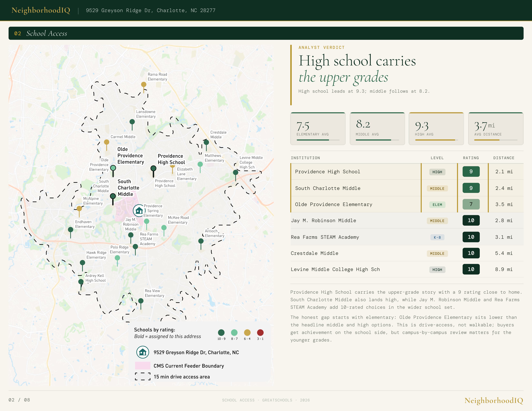
Task: Click the DISTANCE column header
Action: (504, 158)
